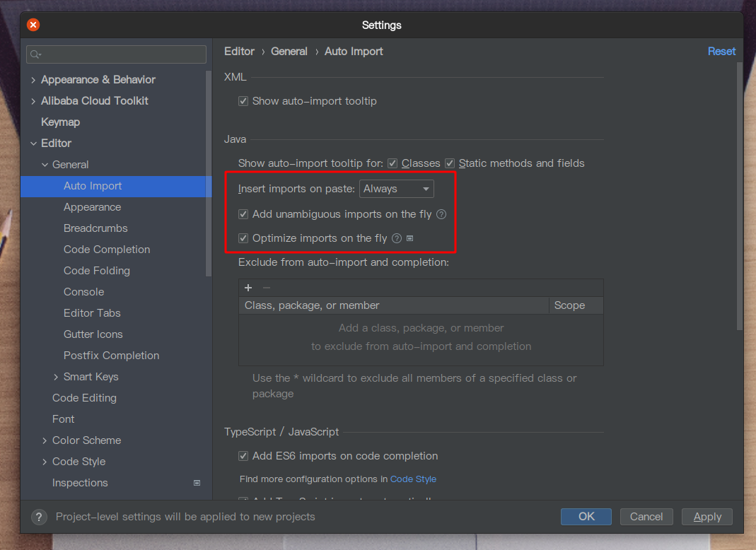Click the plus icon to add exclusion
This screenshot has height=550, width=756.
(248, 288)
